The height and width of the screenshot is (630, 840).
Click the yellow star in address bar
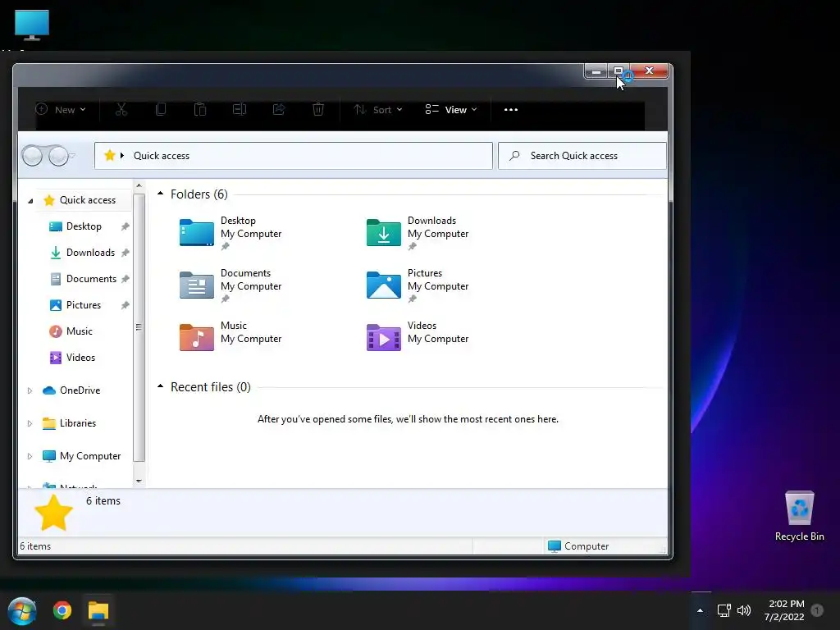click(x=110, y=156)
